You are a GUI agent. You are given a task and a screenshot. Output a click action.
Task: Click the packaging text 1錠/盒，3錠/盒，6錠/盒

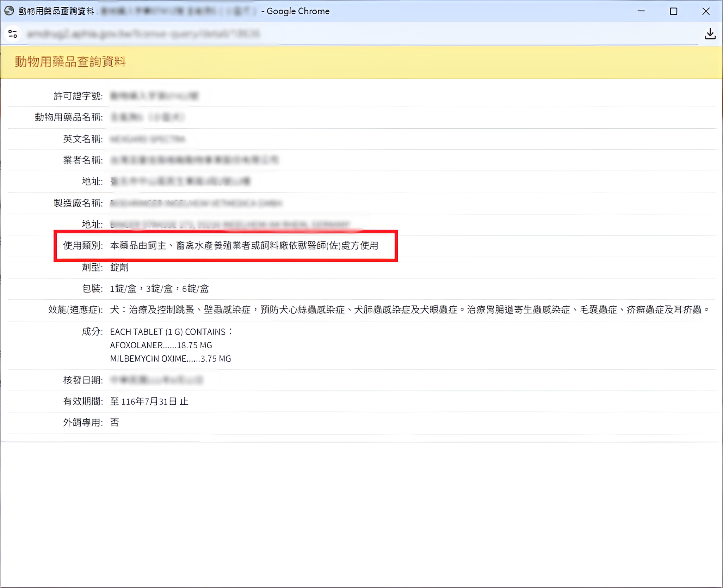[x=159, y=288]
